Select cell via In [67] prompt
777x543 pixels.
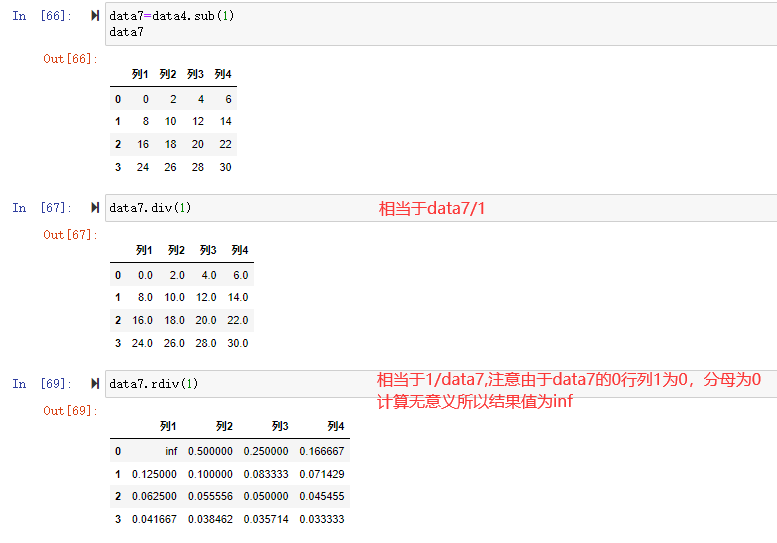click(41, 208)
